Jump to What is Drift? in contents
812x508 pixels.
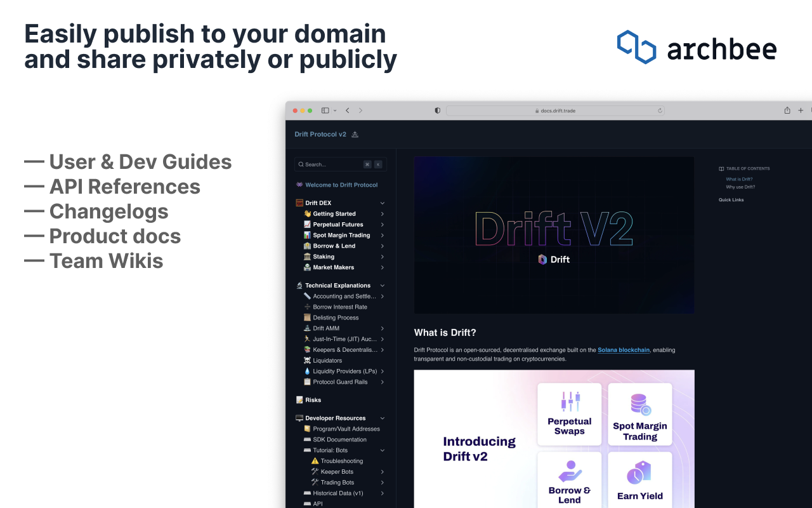point(739,179)
